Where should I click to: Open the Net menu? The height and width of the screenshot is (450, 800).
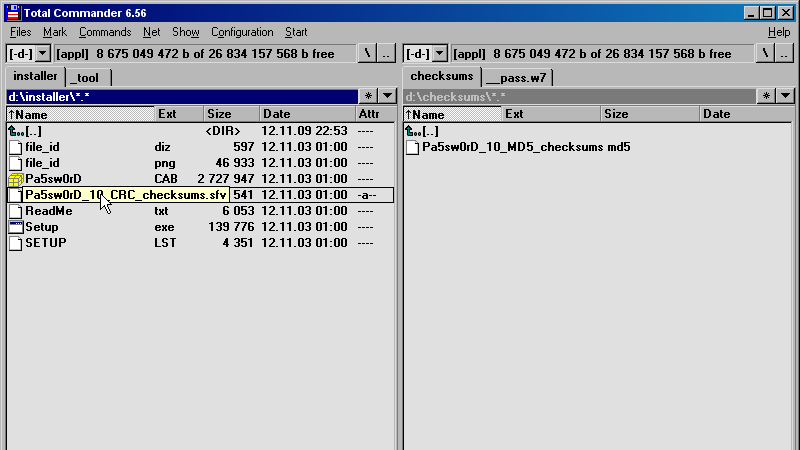(x=152, y=32)
